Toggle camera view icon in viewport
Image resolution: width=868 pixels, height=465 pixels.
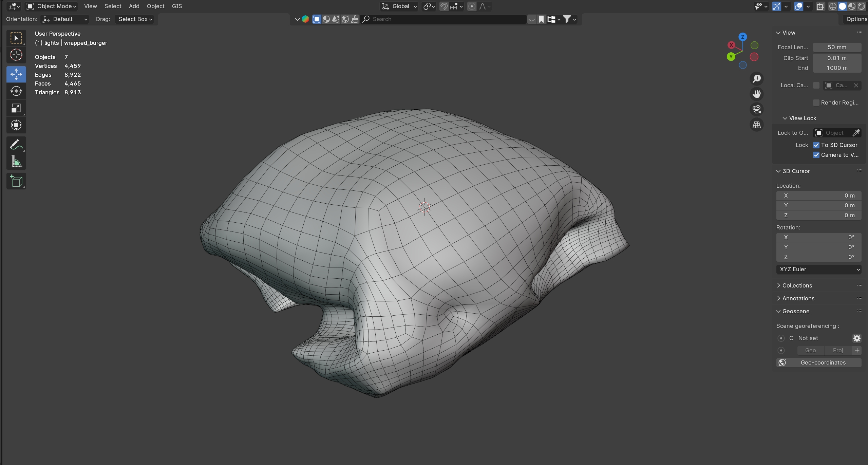pyautogui.click(x=756, y=109)
